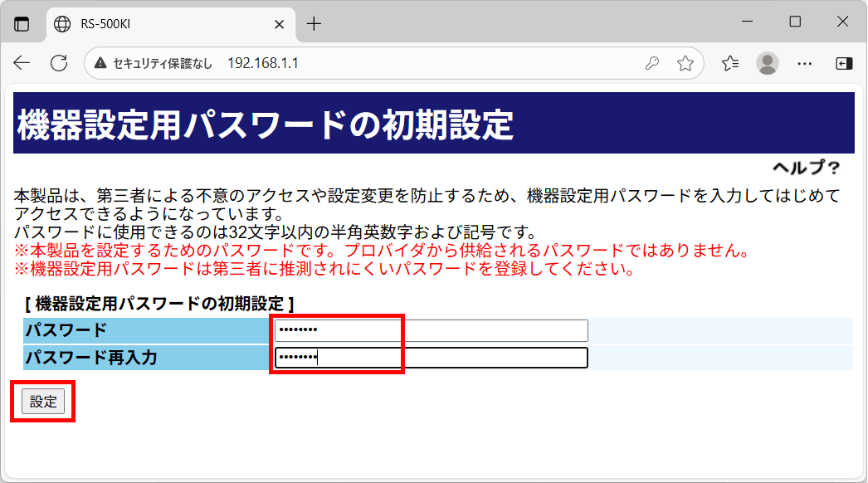Click the refresh page icon

click(58, 62)
